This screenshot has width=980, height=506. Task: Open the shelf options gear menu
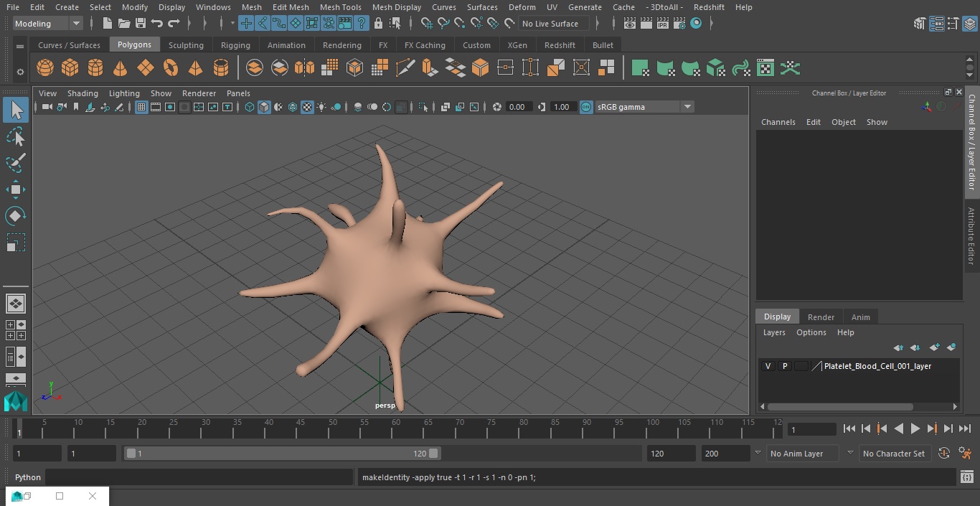(20, 71)
